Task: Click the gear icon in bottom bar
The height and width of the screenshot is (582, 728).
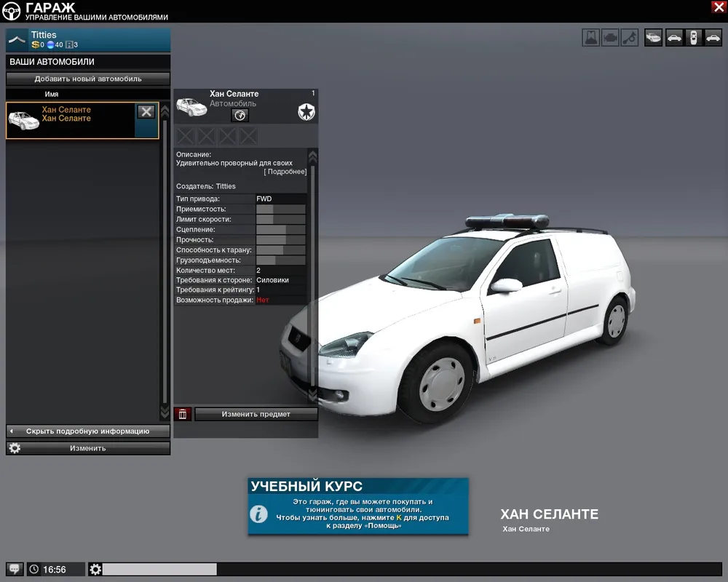Action: 95,569
